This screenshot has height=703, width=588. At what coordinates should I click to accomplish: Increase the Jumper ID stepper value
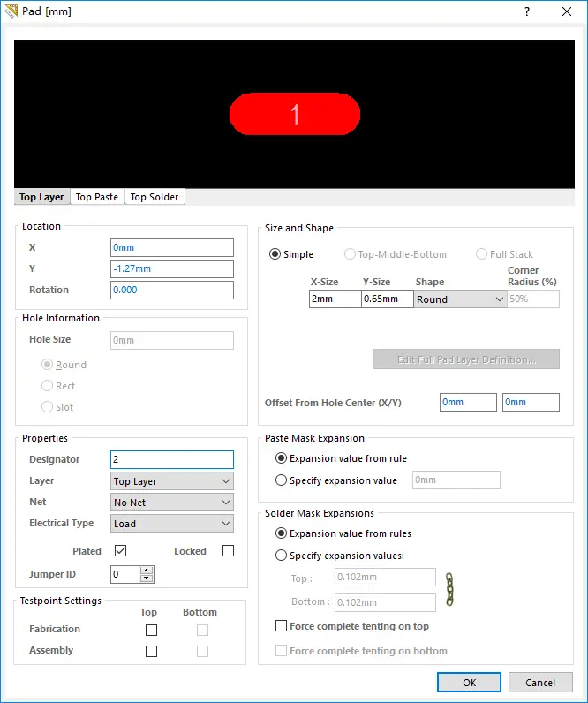point(147,571)
